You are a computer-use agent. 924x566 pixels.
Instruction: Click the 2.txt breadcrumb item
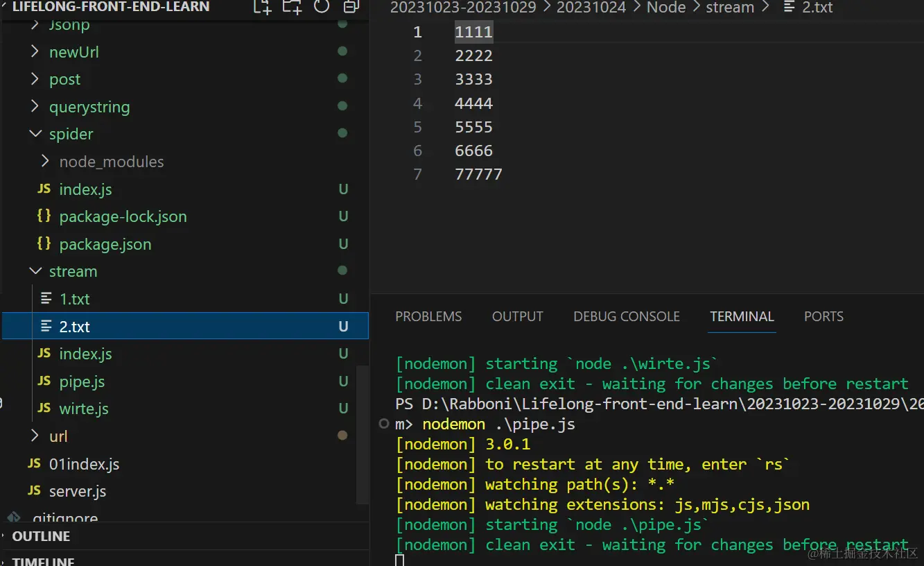817,8
